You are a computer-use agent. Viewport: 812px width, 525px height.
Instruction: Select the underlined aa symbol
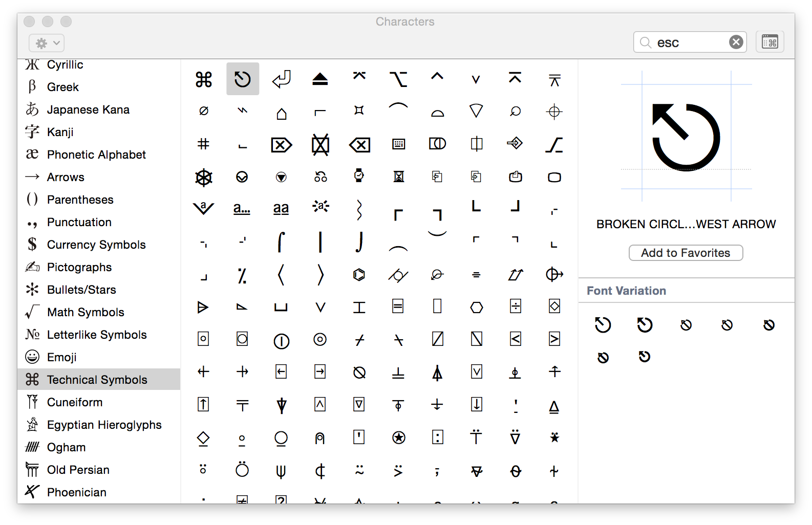(281, 208)
